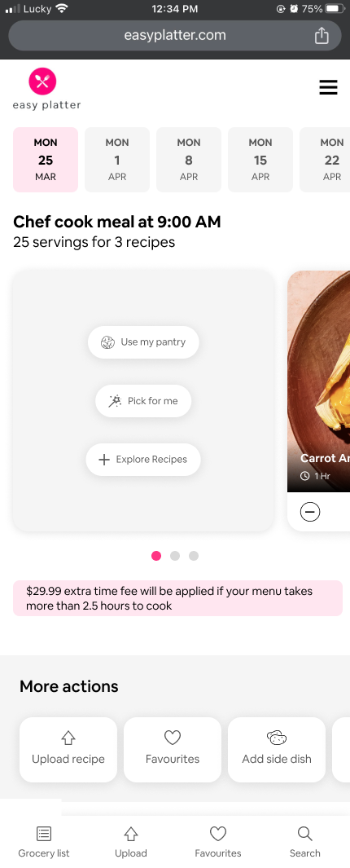The image size is (350, 868).
Task: Select Mon 1 Apr date tab
Action: pyautogui.click(x=117, y=160)
